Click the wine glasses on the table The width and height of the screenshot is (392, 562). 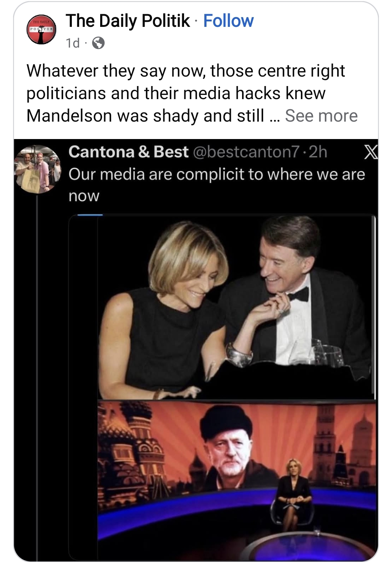coord(327,351)
